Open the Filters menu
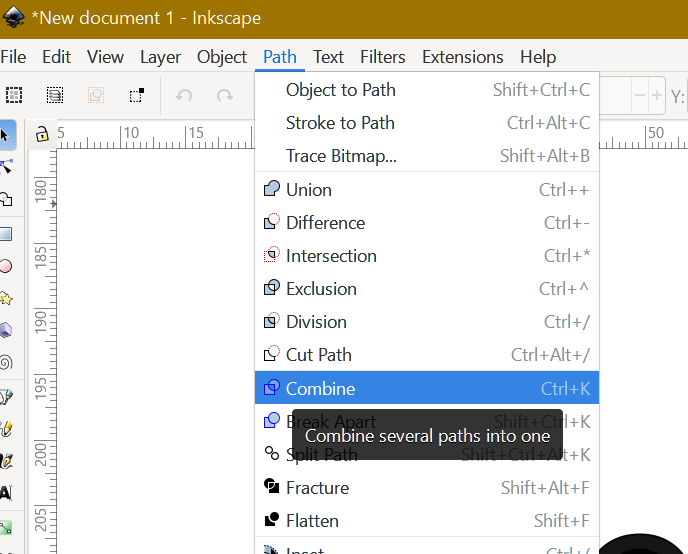Screen dimensions: 688x554 click(383, 57)
